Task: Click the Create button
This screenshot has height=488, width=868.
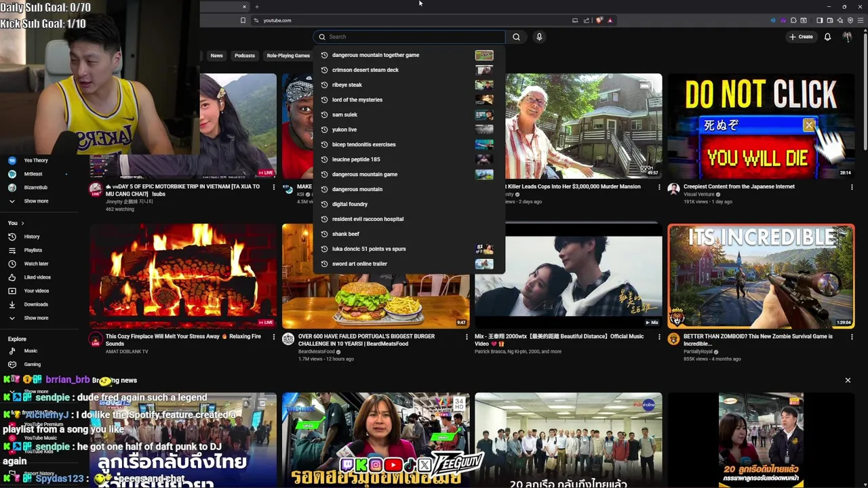Action: [801, 37]
